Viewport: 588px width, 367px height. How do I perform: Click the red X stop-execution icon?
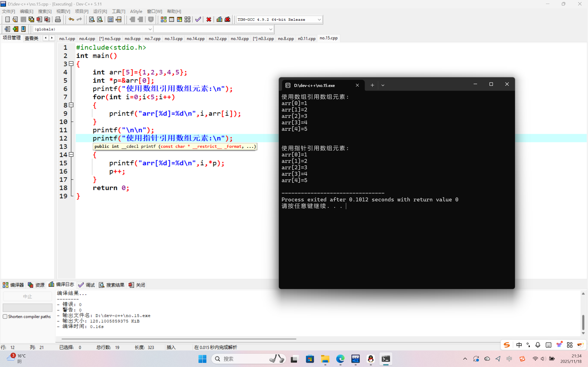pyautogui.click(x=209, y=19)
